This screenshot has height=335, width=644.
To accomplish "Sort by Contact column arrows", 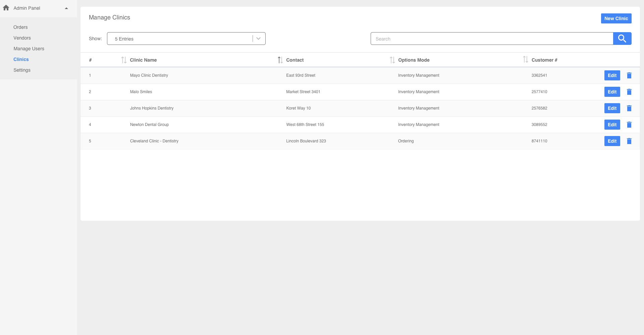I will 392,60.
